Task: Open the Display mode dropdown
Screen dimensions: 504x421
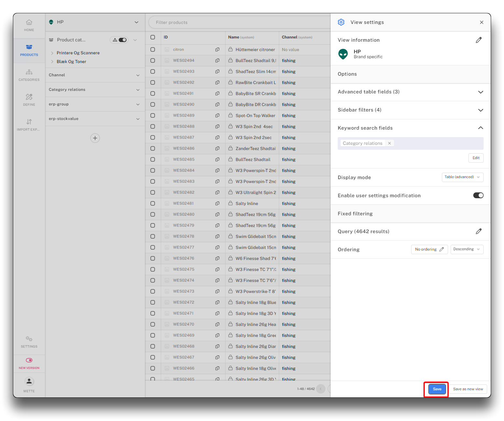Action: coord(462,177)
